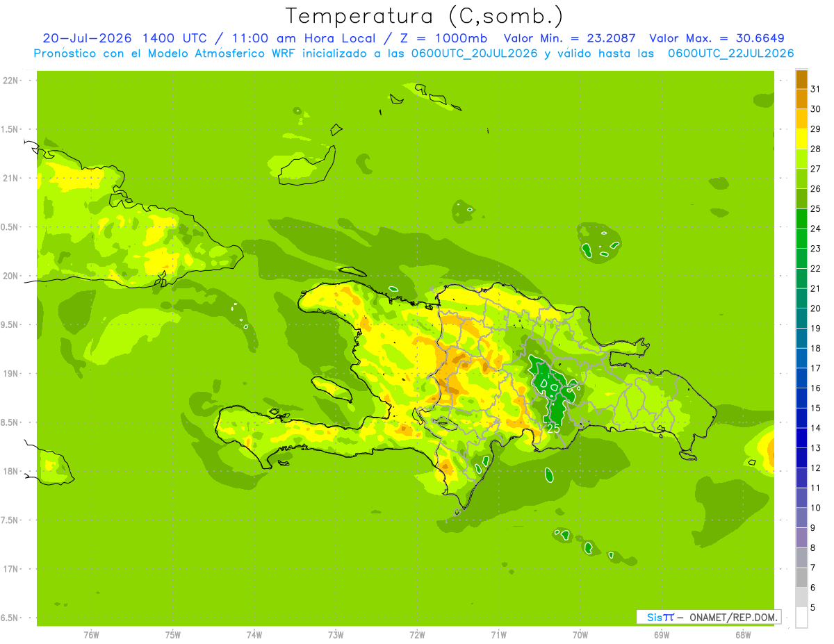Click the '16' label on the color scale
The image size is (834, 644).
coord(815,388)
